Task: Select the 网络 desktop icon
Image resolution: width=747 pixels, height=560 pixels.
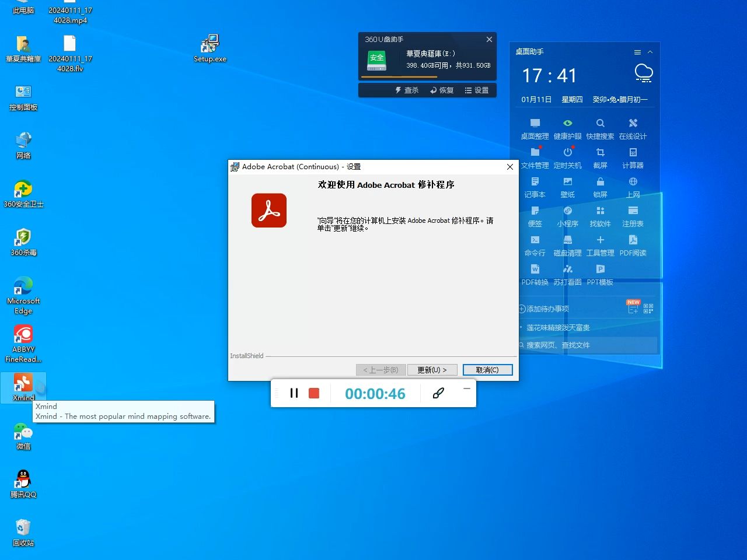Action: pyautogui.click(x=23, y=145)
